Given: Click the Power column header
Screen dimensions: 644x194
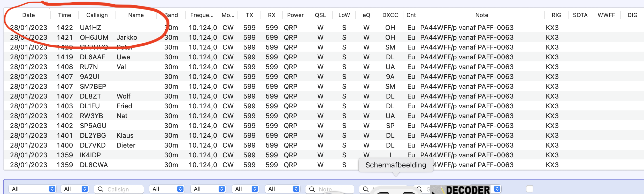Looking at the screenshot, I should [x=295, y=15].
